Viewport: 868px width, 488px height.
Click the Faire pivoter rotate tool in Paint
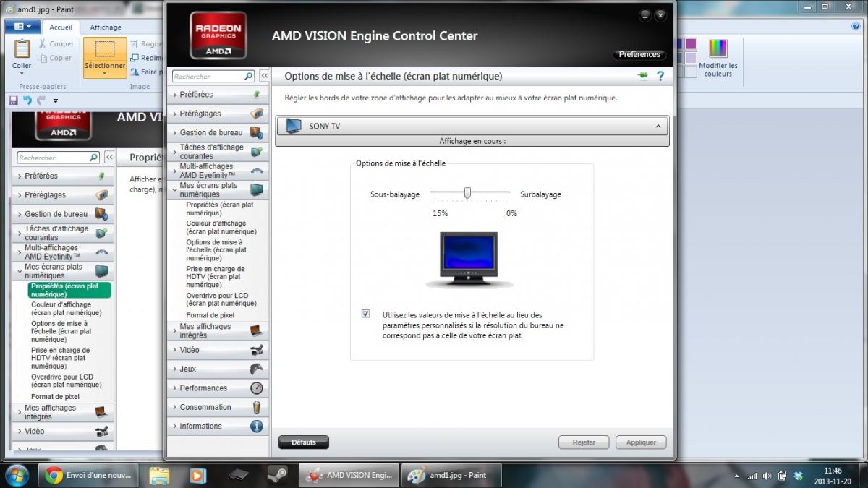147,72
